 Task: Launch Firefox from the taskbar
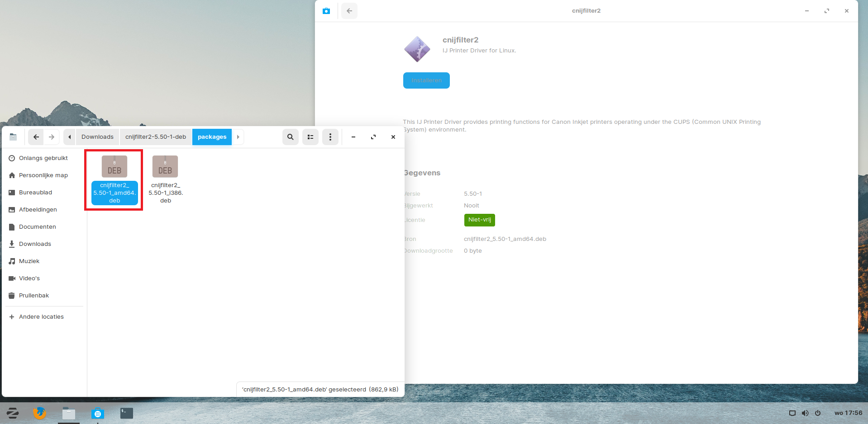40,413
